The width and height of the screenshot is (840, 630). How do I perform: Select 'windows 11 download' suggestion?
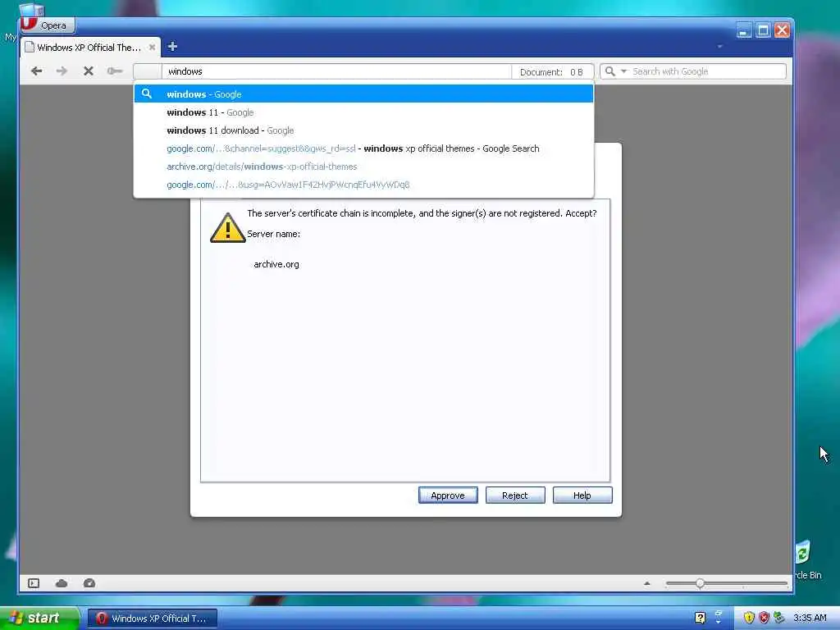click(363, 130)
